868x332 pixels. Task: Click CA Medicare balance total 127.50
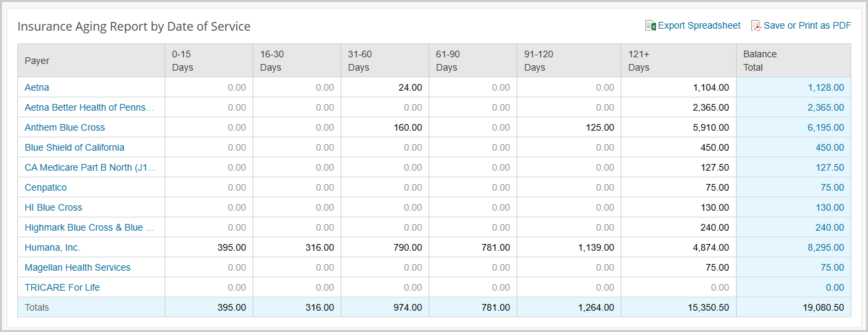[829, 167]
